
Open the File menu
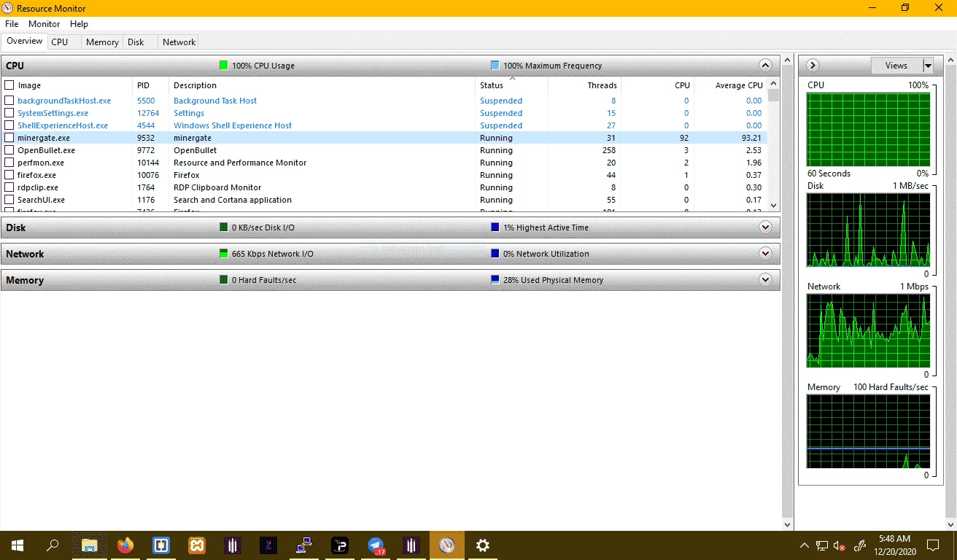click(12, 24)
